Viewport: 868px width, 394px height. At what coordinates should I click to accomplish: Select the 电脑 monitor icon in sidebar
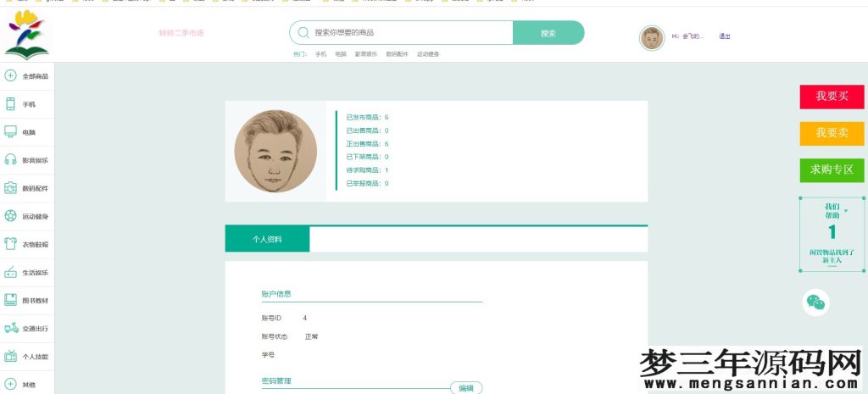pos(10,131)
